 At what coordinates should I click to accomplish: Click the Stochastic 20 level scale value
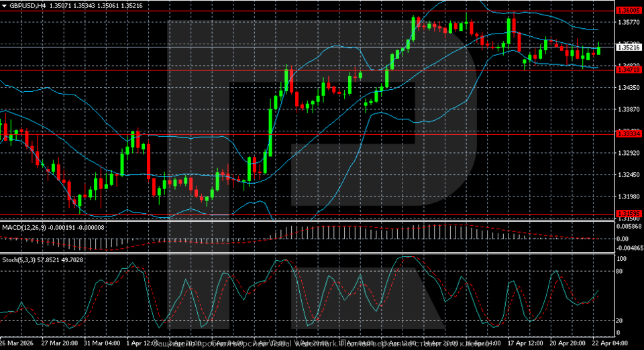[x=621, y=320]
